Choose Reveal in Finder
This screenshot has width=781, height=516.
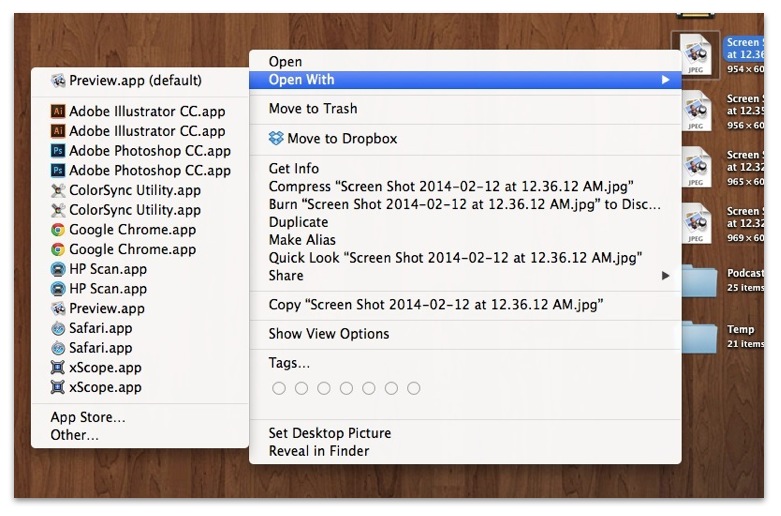pos(465,451)
